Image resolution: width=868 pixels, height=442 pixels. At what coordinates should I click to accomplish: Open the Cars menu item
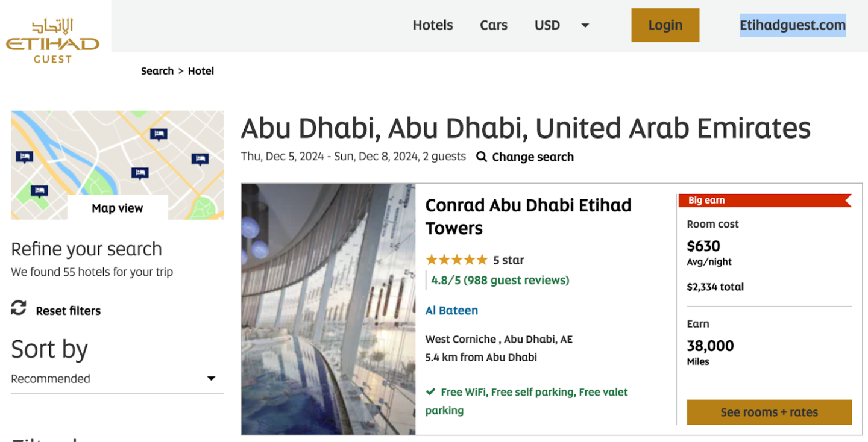[x=494, y=25]
